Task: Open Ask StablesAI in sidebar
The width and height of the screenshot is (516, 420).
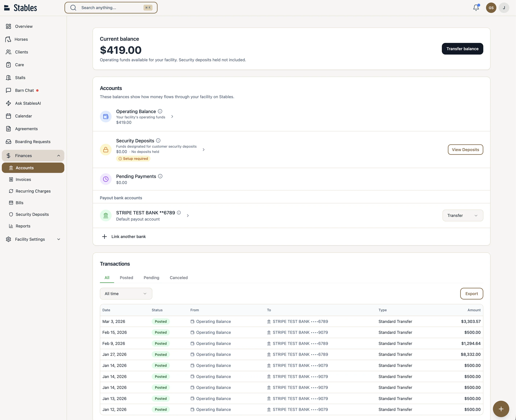Action: 33,103
